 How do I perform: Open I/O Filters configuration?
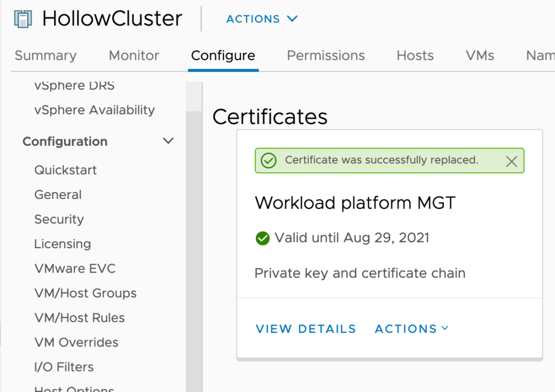tap(64, 367)
